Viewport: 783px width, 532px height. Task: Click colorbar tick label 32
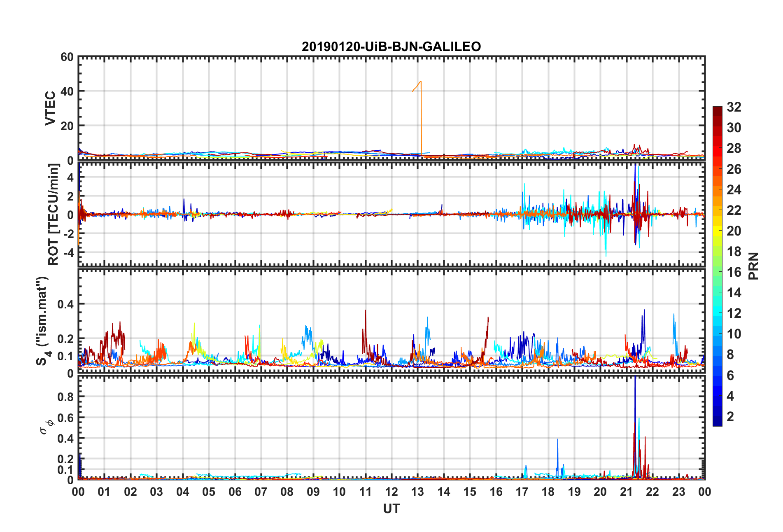tap(734, 107)
